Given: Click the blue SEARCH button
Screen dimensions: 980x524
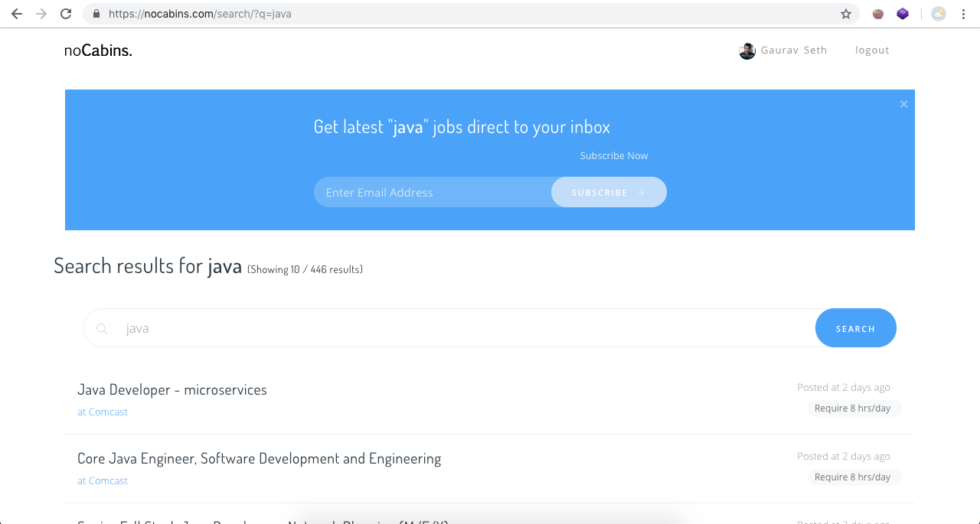Looking at the screenshot, I should pos(855,328).
